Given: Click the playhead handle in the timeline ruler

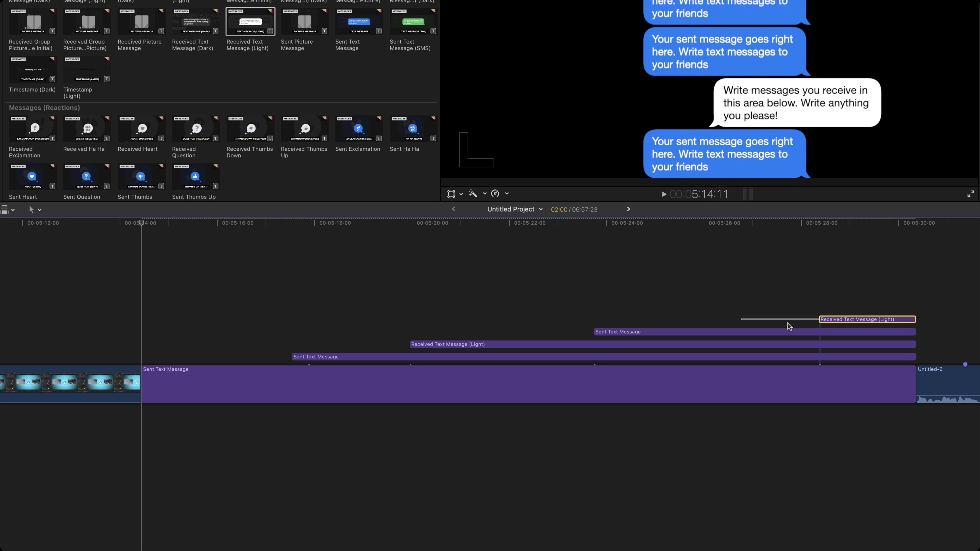Looking at the screenshot, I should tap(141, 222).
